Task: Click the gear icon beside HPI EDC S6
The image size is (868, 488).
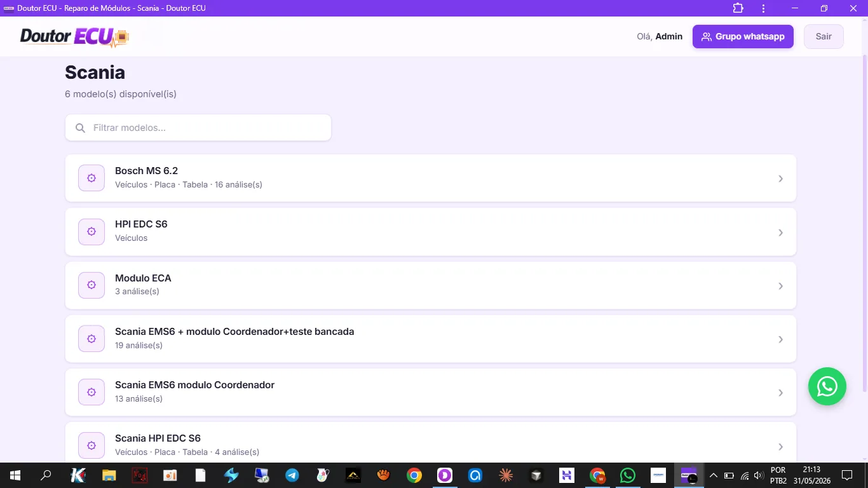Action: (x=92, y=232)
